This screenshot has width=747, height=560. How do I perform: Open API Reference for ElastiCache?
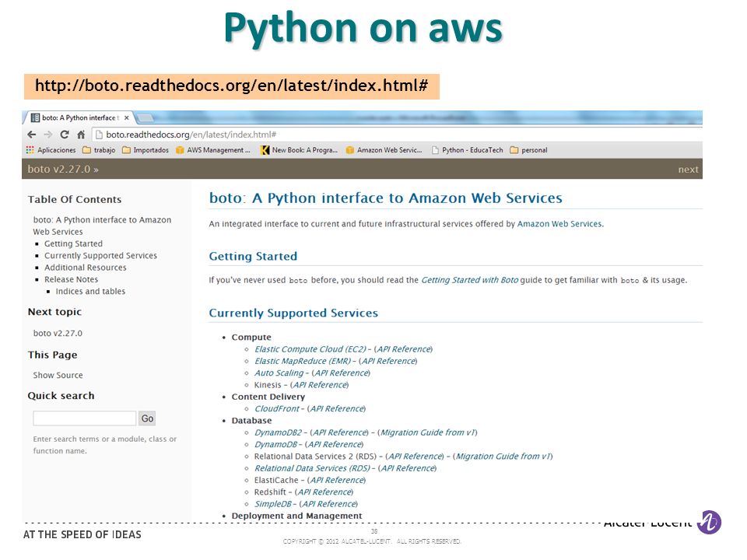pyautogui.click(x=337, y=480)
